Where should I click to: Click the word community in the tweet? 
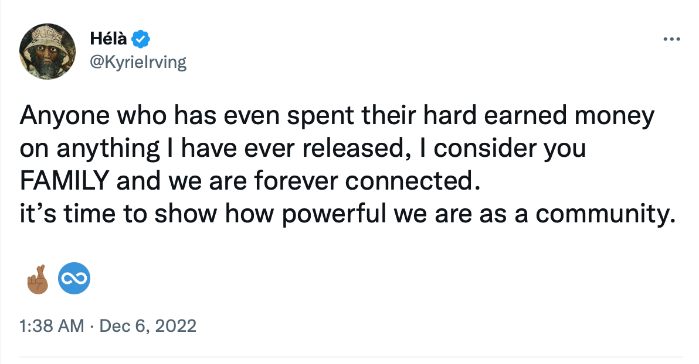coord(605,214)
